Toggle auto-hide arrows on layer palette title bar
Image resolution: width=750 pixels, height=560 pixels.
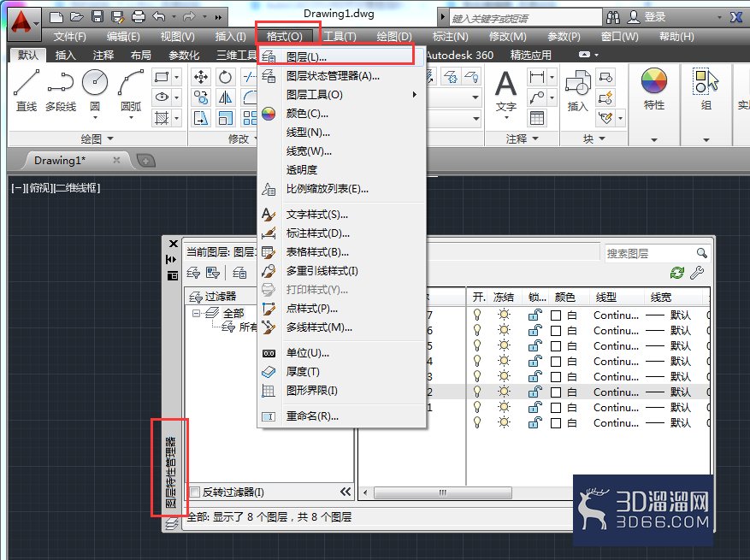click(x=171, y=259)
